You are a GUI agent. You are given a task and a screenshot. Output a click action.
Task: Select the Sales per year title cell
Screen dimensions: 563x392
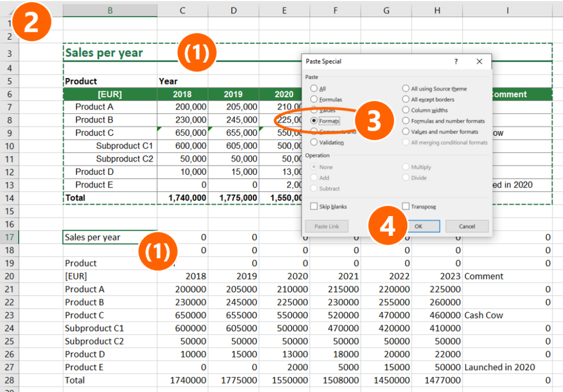tap(103, 53)
